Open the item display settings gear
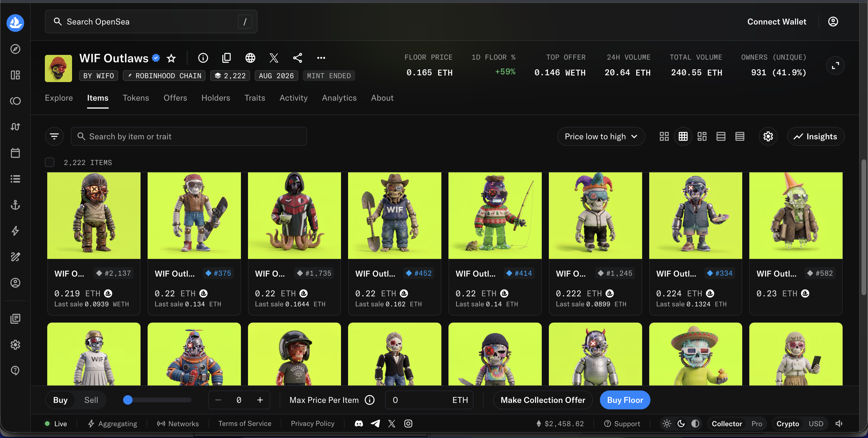The image size is (868, 438). [768, 136]
